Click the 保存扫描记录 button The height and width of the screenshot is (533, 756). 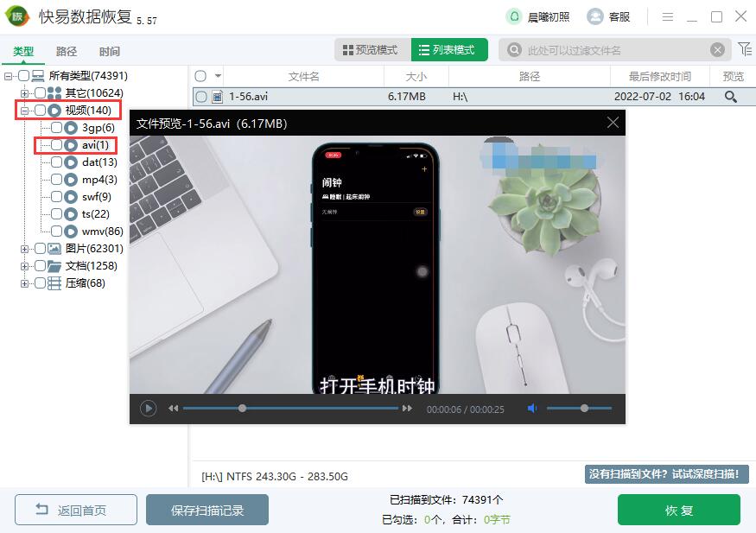207,510
